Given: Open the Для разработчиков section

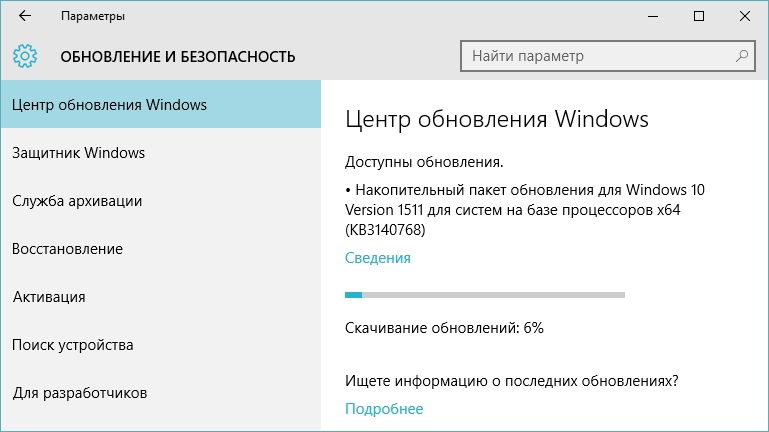Looking at the screenshot, I should tap(161, 393).
